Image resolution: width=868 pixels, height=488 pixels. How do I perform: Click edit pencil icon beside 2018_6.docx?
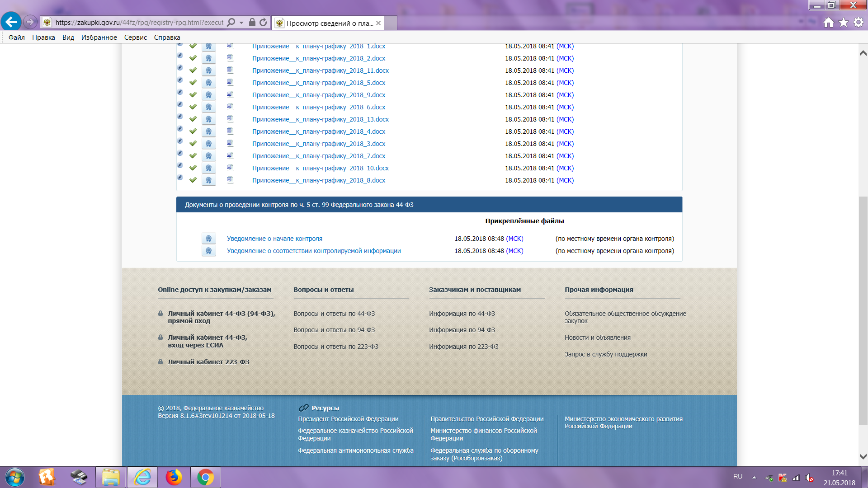click(180, 105)
